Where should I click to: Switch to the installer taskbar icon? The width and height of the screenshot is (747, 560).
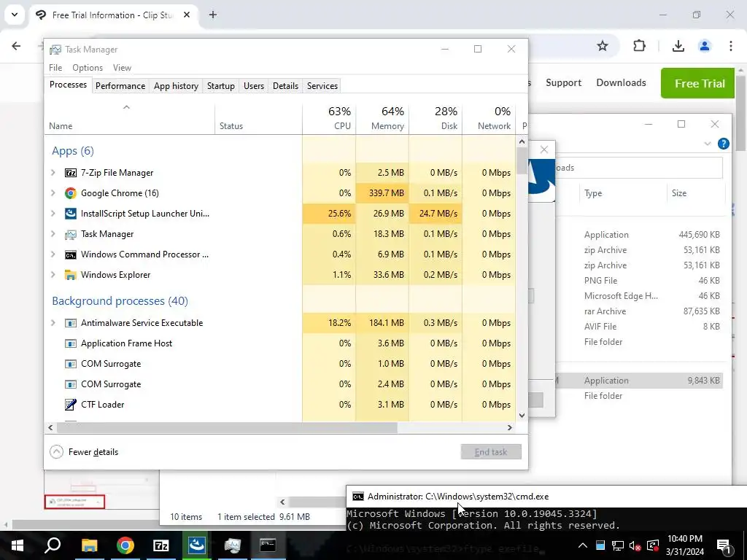(x=196, y=545)
